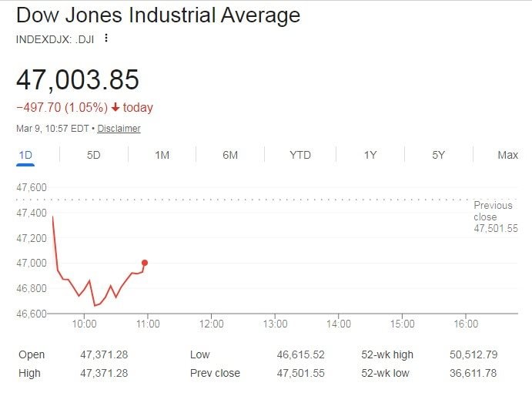
Task: Show the 1M chart range
Action: pyautogui.click(x=162, y=155)
